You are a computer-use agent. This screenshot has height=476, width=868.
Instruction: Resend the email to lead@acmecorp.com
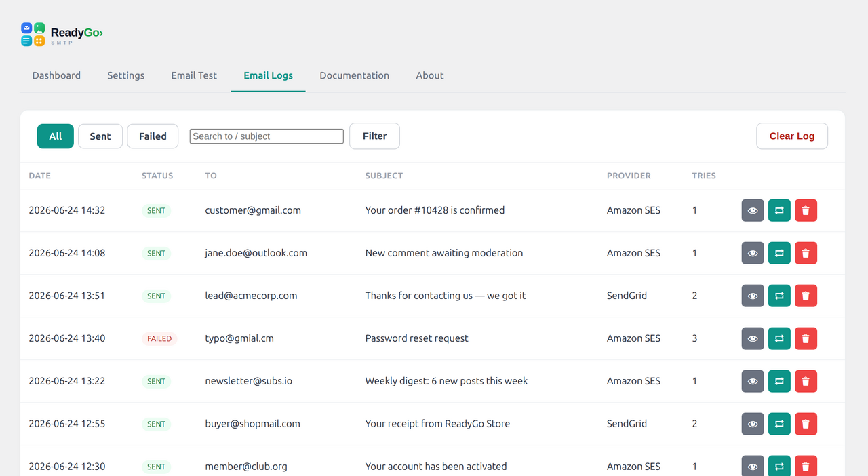click(x=779, y=296)
